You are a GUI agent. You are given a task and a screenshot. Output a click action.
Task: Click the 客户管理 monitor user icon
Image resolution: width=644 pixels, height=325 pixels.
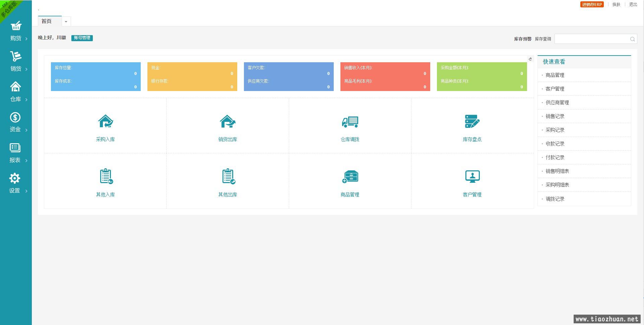click(x=472, y=176)
